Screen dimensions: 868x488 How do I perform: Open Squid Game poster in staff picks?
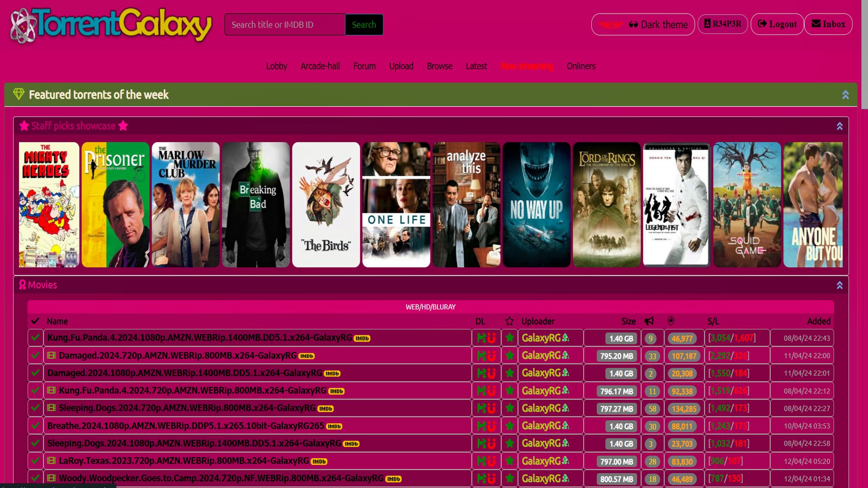point(747,205)
